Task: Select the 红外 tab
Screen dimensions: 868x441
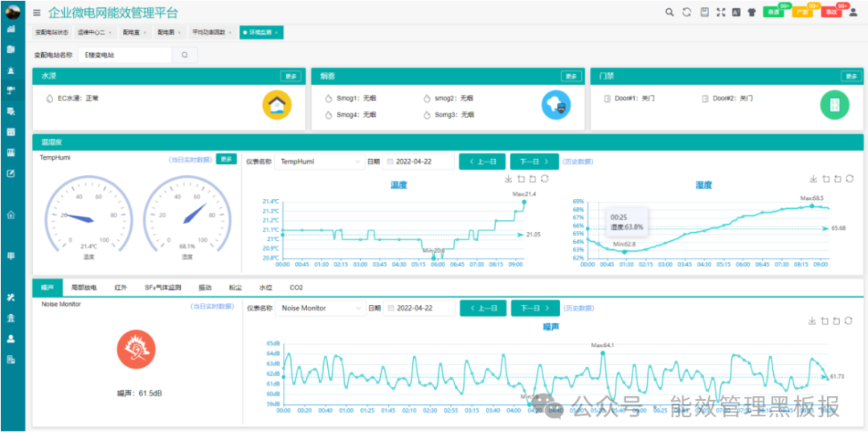Action: 121,288
